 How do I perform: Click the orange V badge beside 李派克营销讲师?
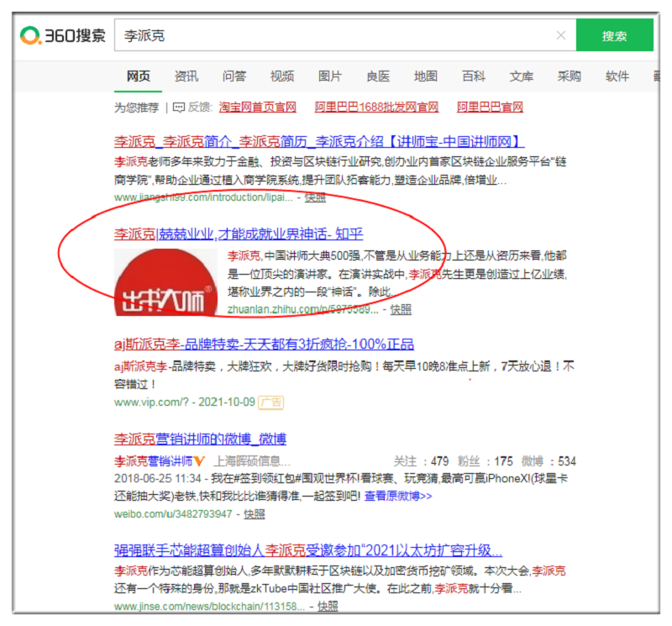point(200,461)
